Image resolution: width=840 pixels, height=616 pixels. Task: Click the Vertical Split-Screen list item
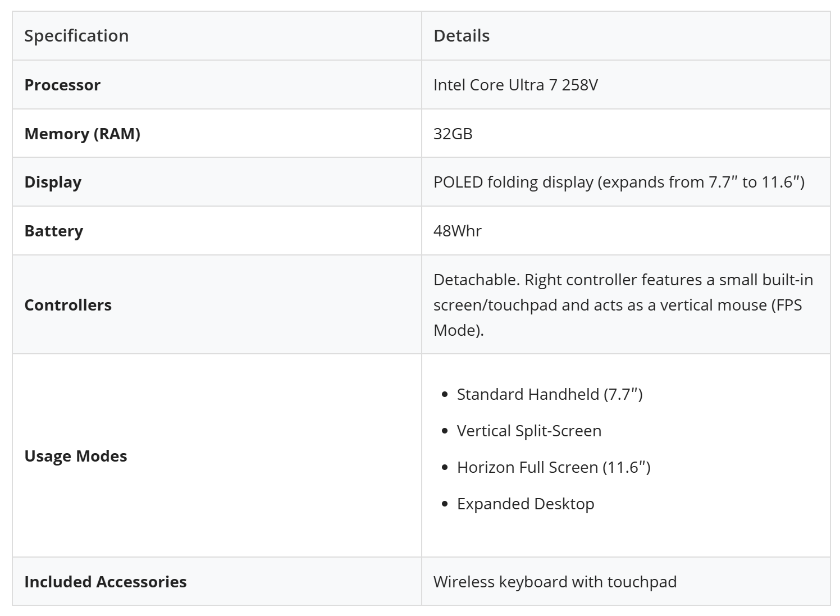click(x=529, y=431)
